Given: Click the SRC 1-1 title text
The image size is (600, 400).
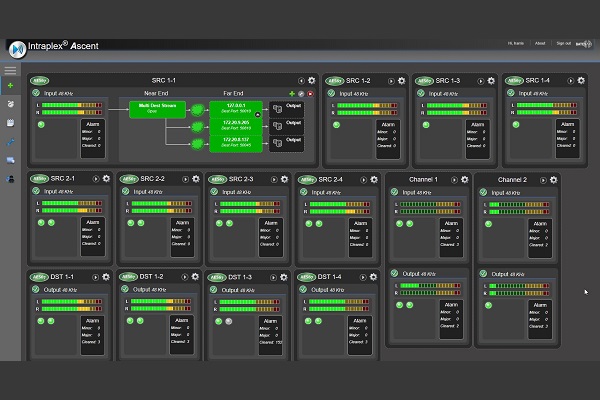Looking at the screenshot, I should [164, 80].
